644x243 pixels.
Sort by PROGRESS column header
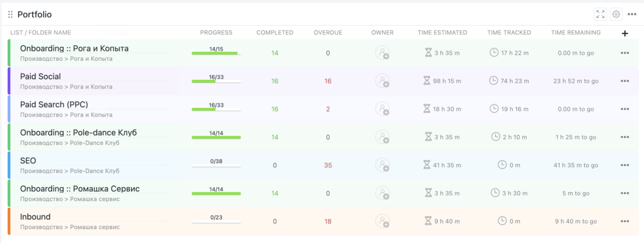(216, 32)
